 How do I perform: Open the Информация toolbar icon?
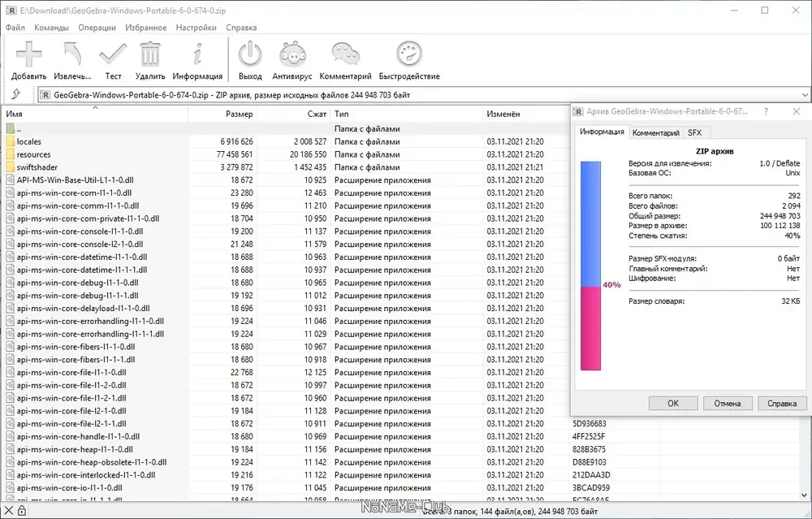[197, 54]
